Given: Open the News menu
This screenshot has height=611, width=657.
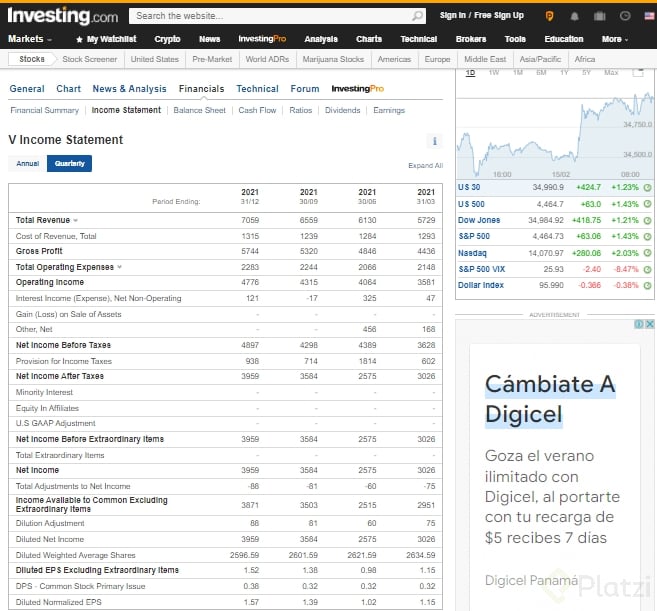Looking at the screenshot, I should pos(210,39).
